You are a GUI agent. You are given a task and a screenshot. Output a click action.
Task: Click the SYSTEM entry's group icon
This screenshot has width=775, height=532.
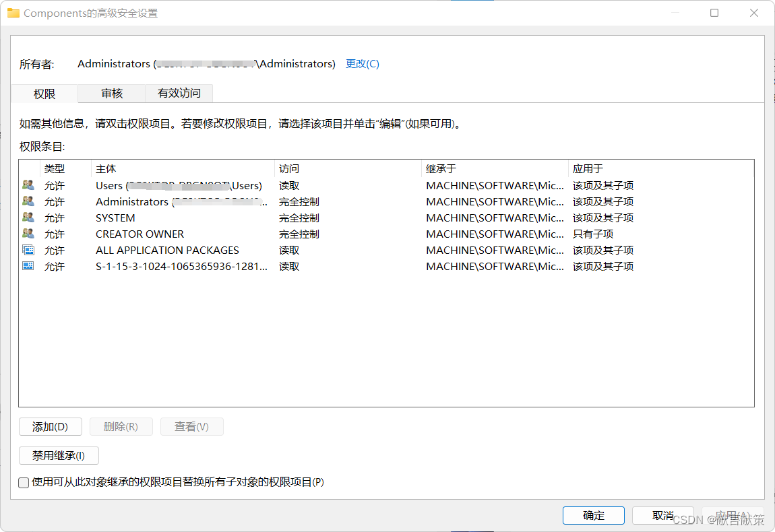pos(28,217)
